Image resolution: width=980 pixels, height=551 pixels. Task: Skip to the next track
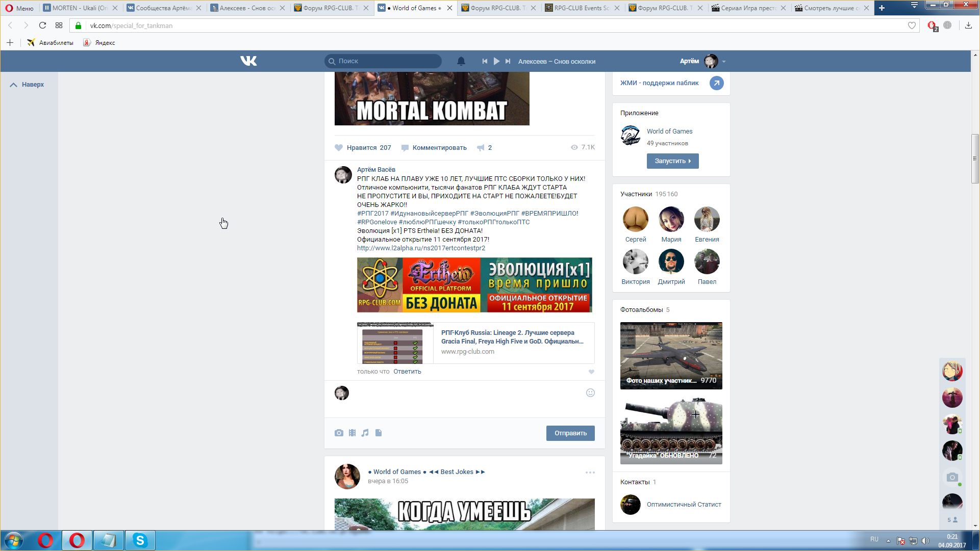[x=508, y=61]
